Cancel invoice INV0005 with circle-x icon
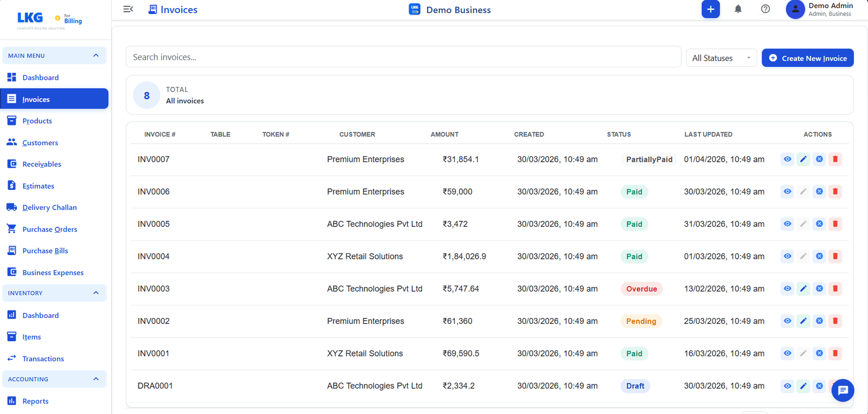The height and width of the screenshot is (414, 868). 819,224
